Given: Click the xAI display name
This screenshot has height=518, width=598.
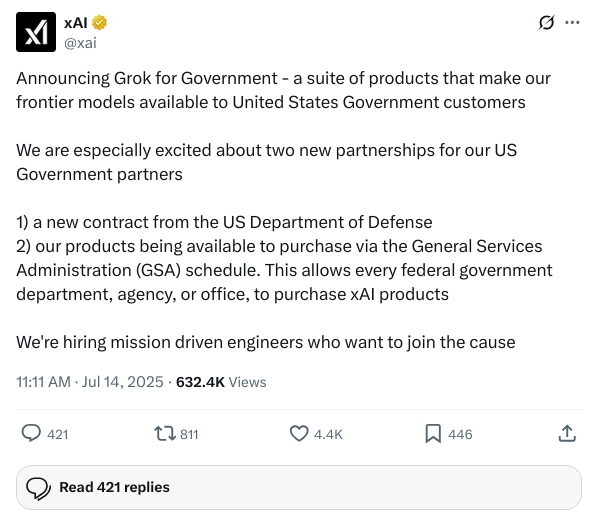Looking at the screenshot, I should click(x=76, y=23).
